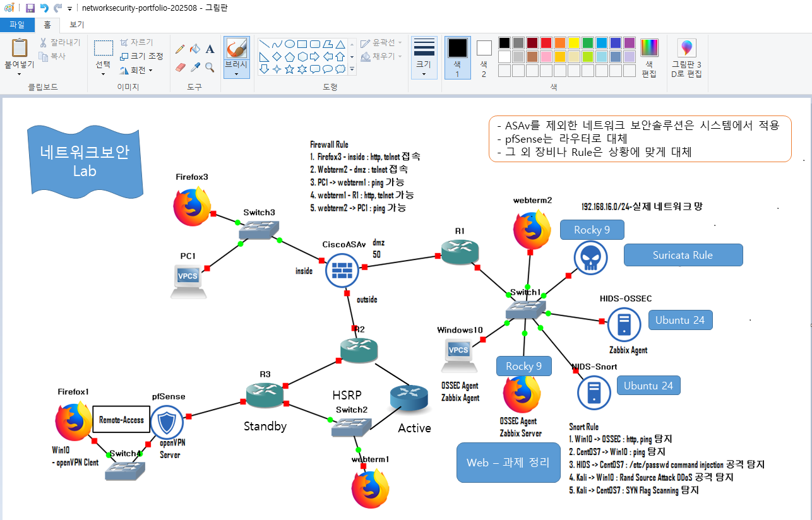Click the 'HSRP' text on canvas
Screen dimensions: 812x520
click(347, 395)
